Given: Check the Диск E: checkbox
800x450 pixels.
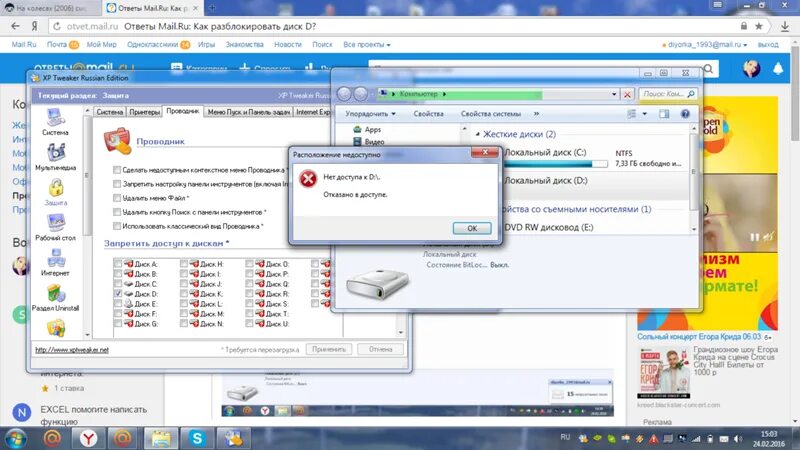Looking at the screenshot, I should (x=118, y=304).
